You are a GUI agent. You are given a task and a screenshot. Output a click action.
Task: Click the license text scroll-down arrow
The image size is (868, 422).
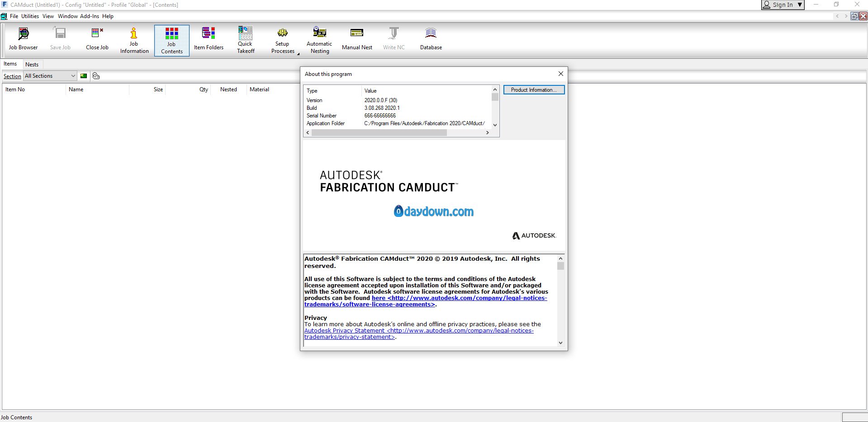point(560,343)
